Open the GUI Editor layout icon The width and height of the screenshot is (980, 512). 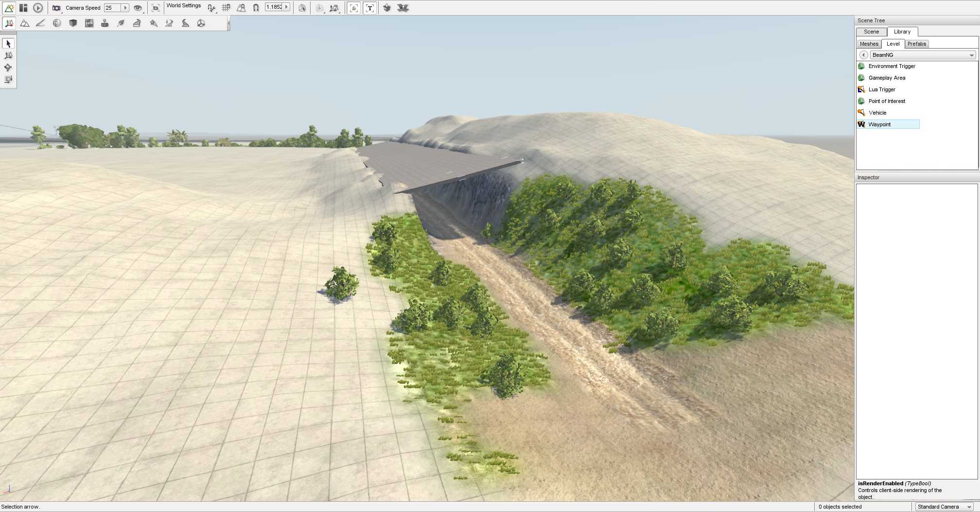click(x=23, y=8)
